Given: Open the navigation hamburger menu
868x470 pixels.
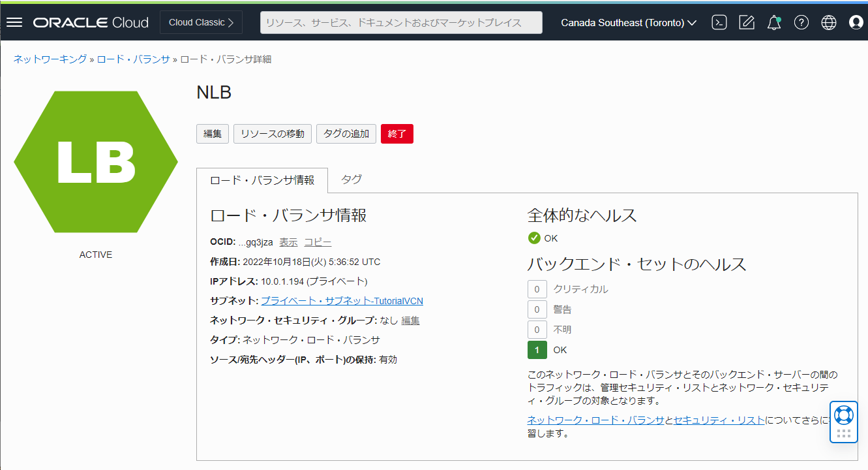Looking at the screenshot, I should click(14, 22).
